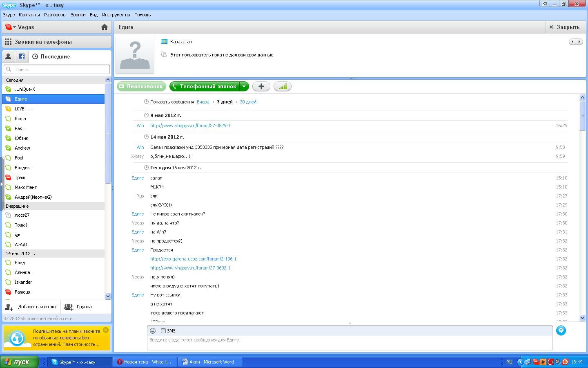This screenshot has width=588, height=368.
Task: Open the Инструменты menu
Action: tap(116, 15)
